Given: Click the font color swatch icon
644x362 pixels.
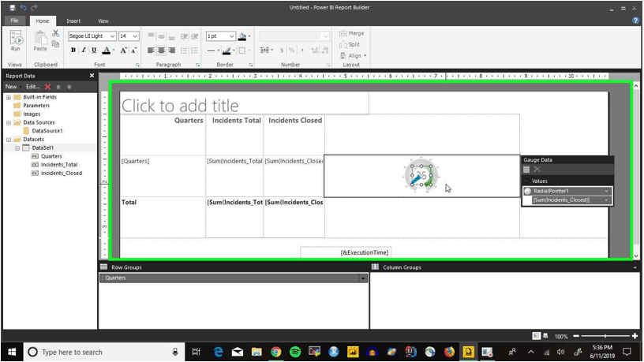Looking at the screenshot, I should click(x=107, y=50).
